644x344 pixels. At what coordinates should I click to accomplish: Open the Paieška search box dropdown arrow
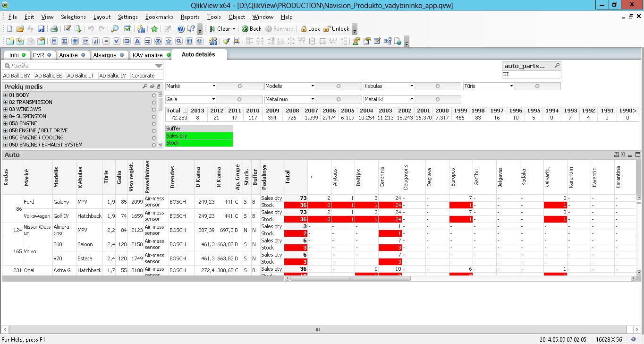pyautogui.click(x=159, y=66)
